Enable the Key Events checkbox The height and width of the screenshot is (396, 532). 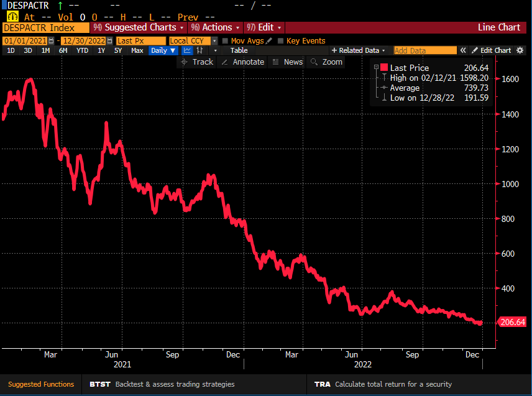tap(280, 41)
